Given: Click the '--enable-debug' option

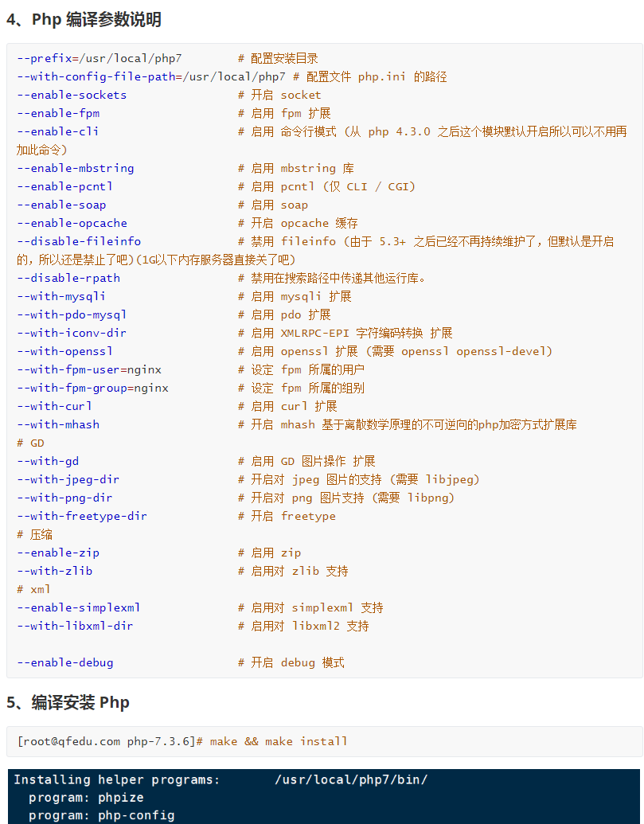Looking at the screenshot, I should (x=65, y=662).
